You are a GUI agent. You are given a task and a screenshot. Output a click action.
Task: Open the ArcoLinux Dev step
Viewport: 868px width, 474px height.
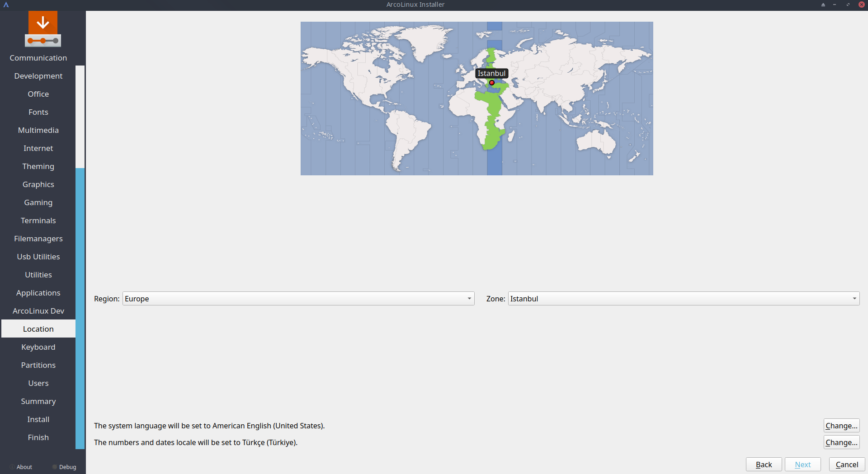(x=38, y=311)
